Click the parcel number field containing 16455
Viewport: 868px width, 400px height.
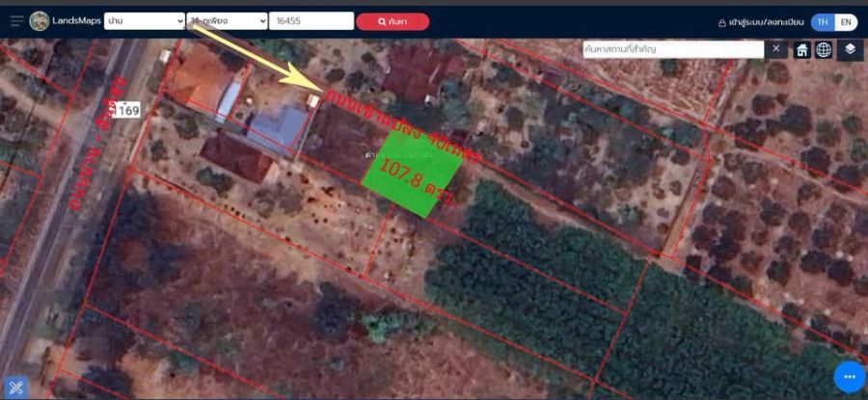tap(311, 21)
